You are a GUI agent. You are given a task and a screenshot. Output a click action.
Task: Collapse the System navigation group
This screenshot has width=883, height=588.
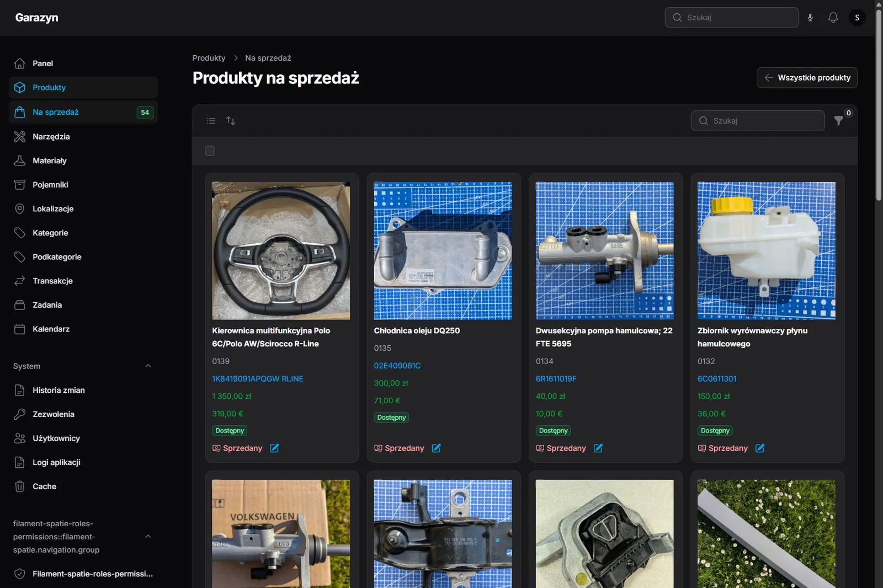148,366
